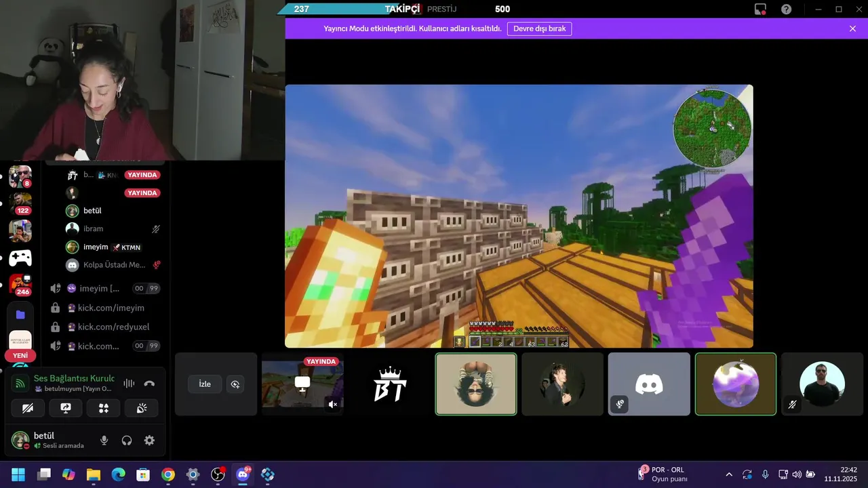Open Discord user settings gear
The image size is (868, 488).
tap(149, 441)
